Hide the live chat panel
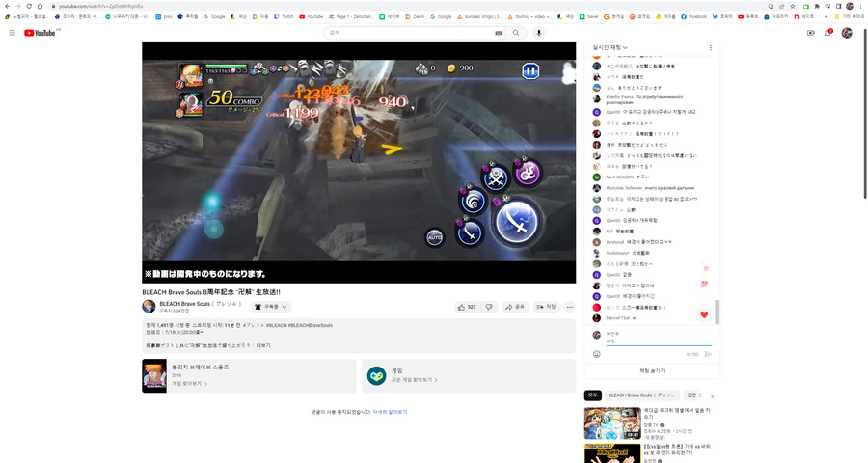This screenshot has width=868, height=463. 652,371
